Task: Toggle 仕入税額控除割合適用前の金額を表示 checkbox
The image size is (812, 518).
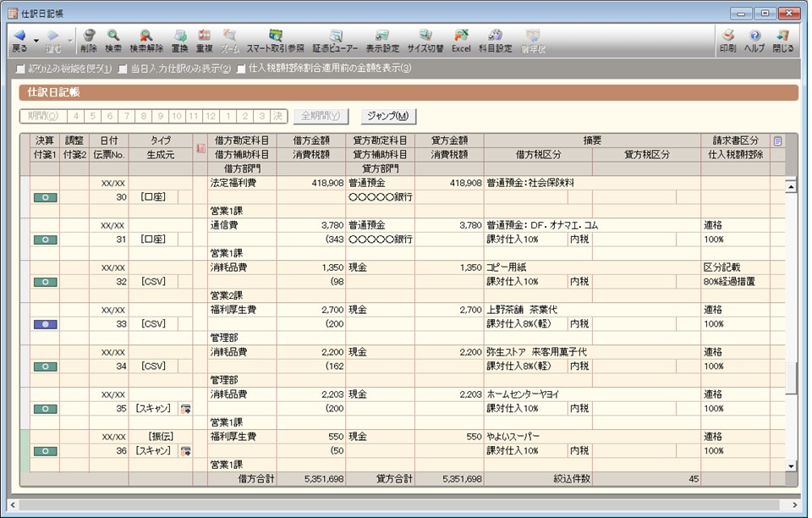Action: click(x=242, y=69)
